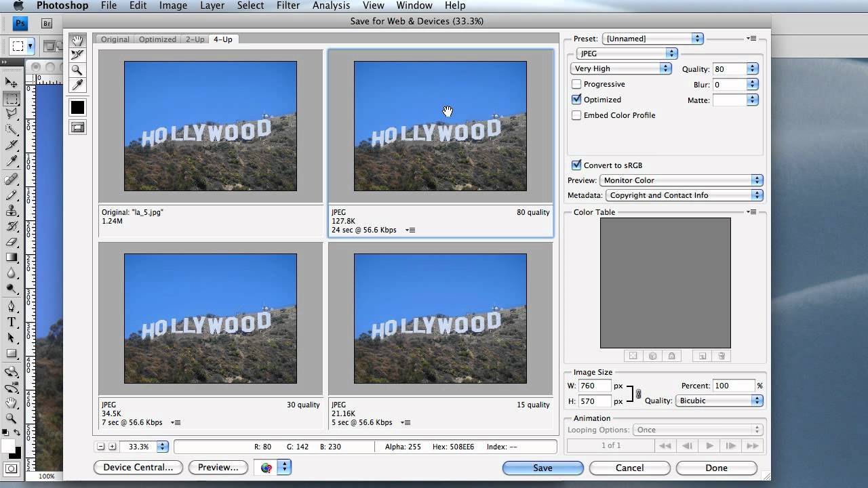Open the Very High compression quality dropdown
Viewport: 868px width, 488px height.
click(621, 68)
